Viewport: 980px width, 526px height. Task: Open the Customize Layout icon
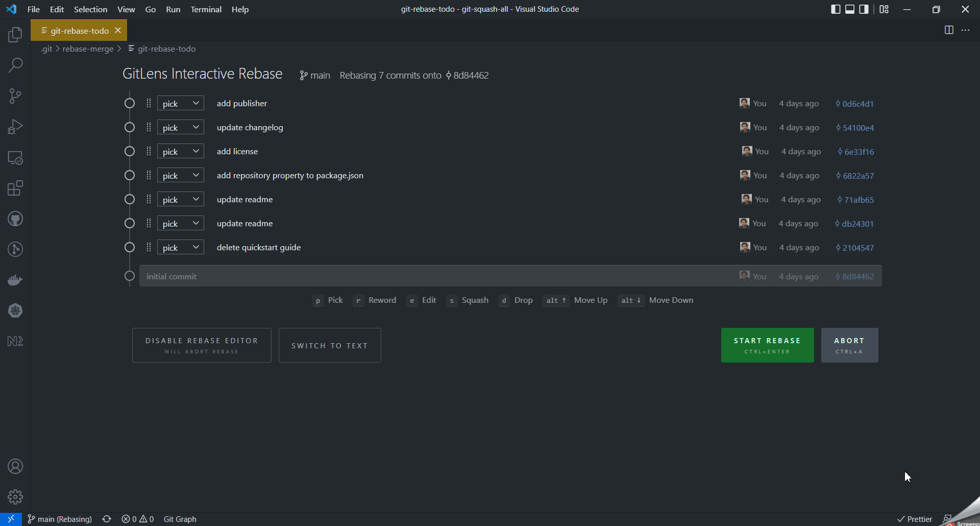click(x=884, y=9)
